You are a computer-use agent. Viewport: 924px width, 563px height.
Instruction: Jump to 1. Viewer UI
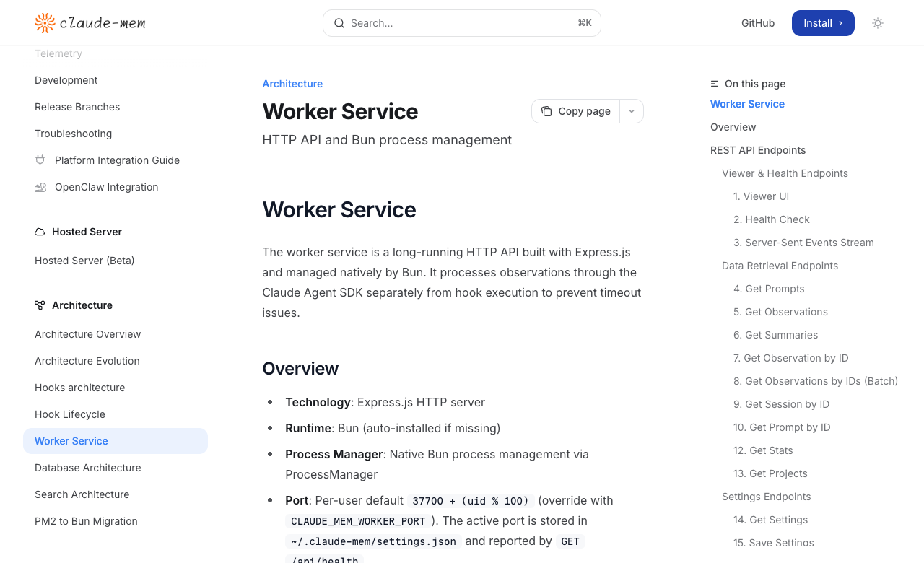pyautogui.click(x=761, y=196)
